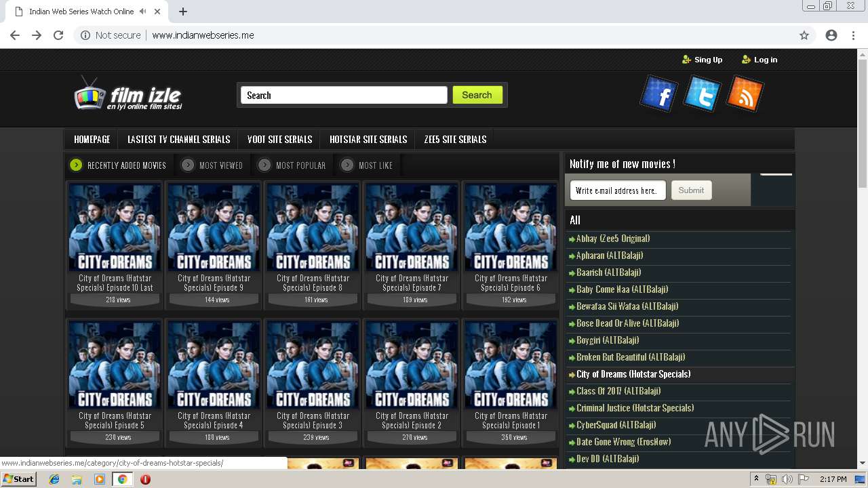The image size is (868, 488).
Task: Open City of Dreams Episode 3 title link
Action: point(313,420)
